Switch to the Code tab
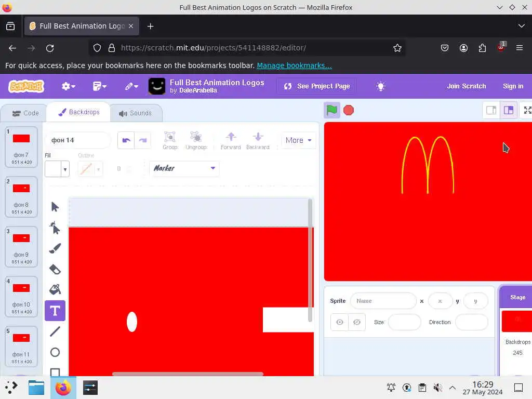 [25, 113]
